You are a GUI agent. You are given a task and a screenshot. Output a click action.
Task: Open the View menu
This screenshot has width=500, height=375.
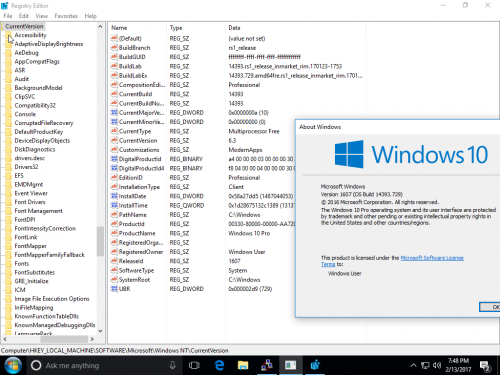click(42, 16)
